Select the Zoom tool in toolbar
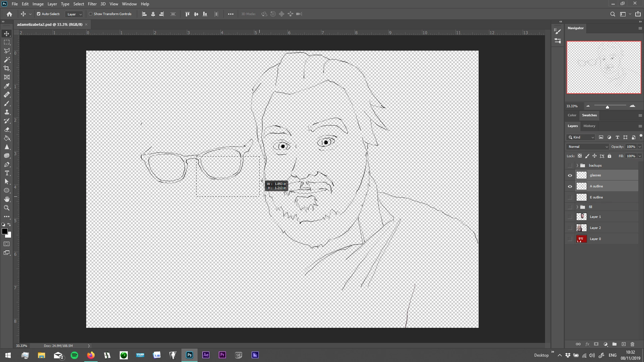The width and height of the screenshot is (644, 362). click(x=7, y=208)
